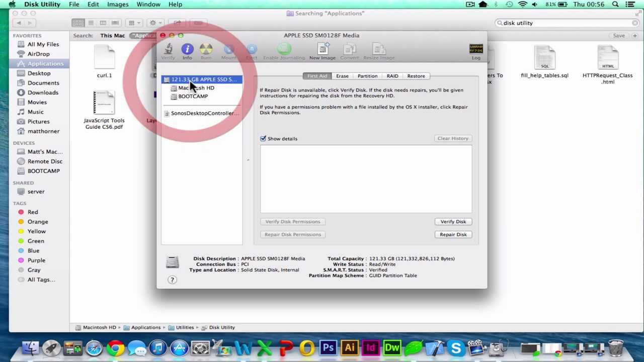
Task: Select SonosDesktopController disk image
Action: click(202, 113)
